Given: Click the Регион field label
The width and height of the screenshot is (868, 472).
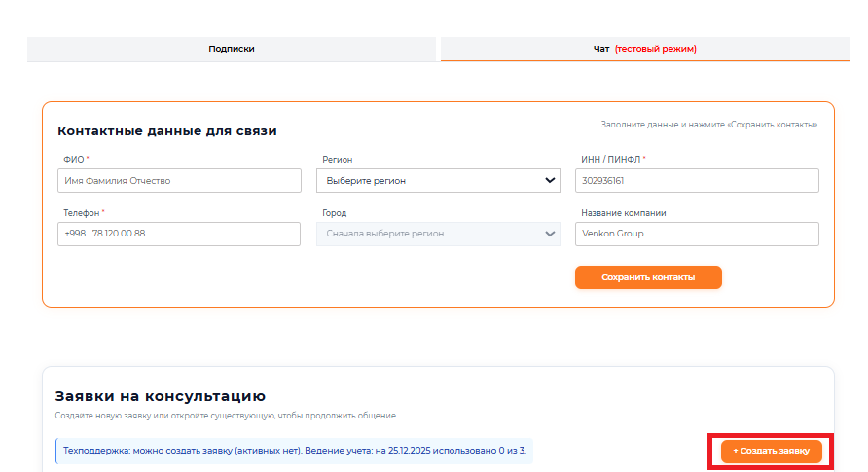Looking at the screenshot, I should point(337,159).
